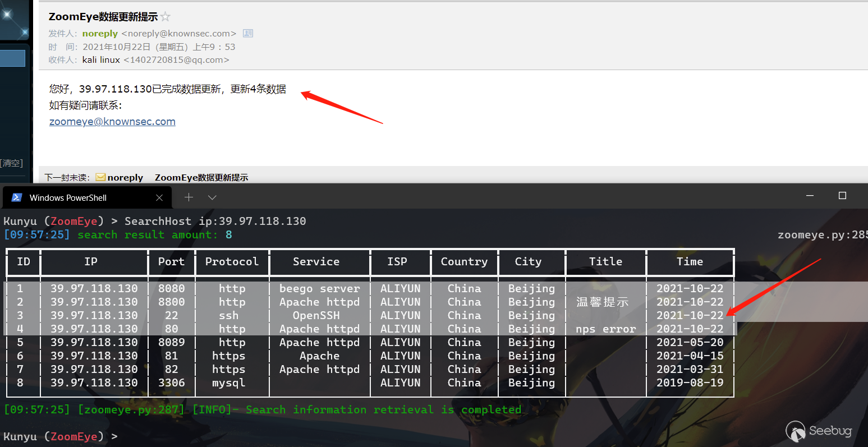Click port 8800 in the table
This screenshot has width=868, height=447.
point(172,302)
